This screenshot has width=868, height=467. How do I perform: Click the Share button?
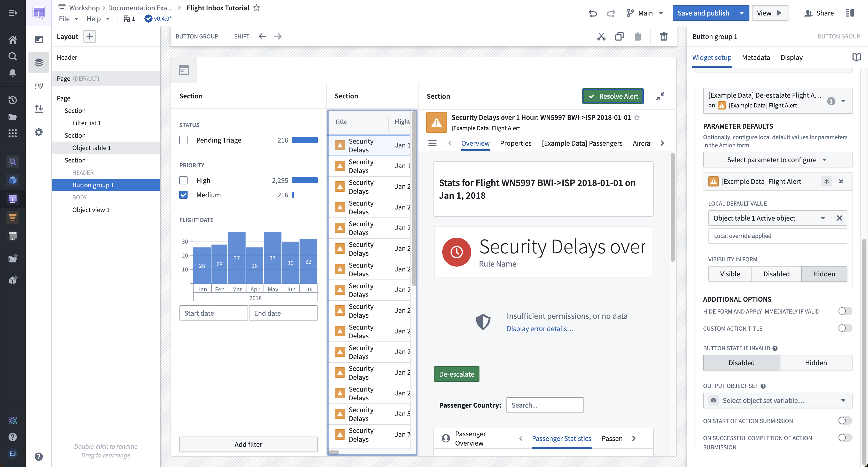pos(819,13)
